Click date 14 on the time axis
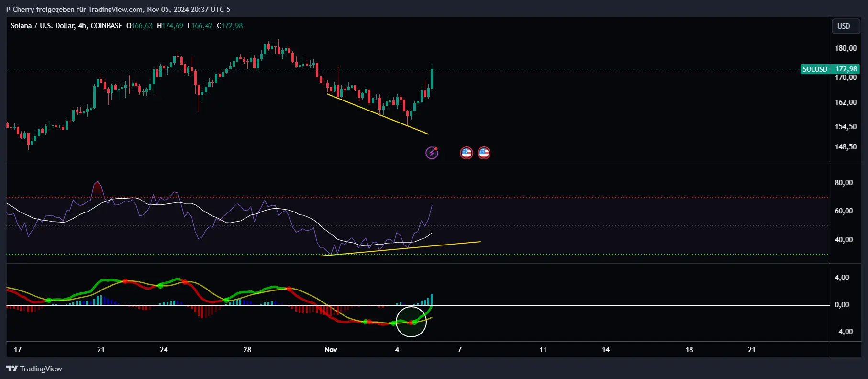The height and width of the screenshot is (379, 868). (x=606, y=350)
